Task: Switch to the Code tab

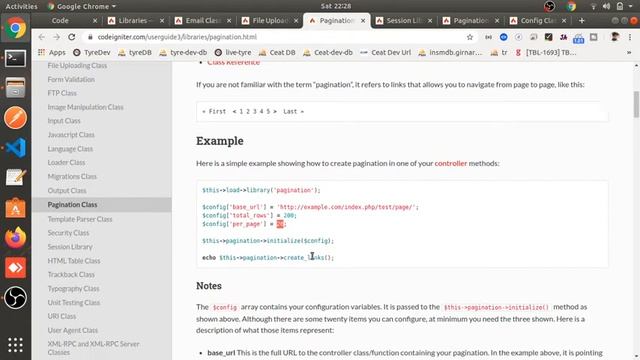Action: [60, 20]
